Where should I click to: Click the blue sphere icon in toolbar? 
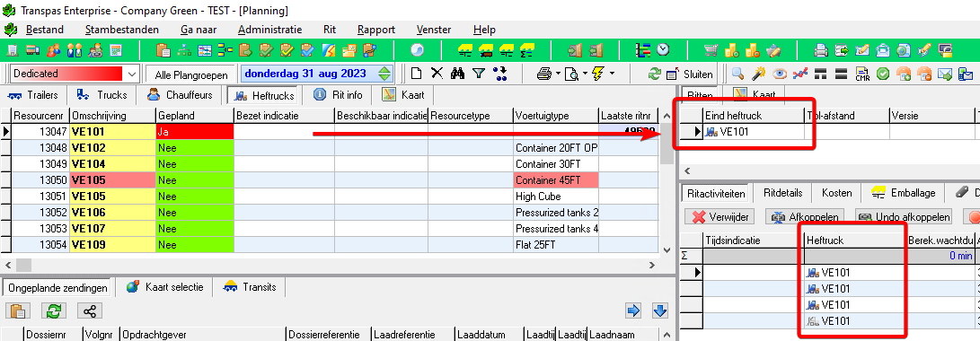418,50
